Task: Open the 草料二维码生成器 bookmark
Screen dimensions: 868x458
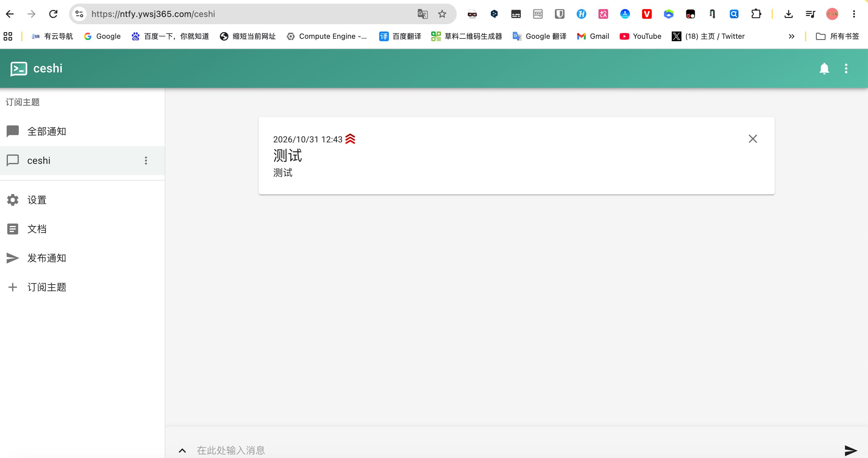Action: coord(466,36)
